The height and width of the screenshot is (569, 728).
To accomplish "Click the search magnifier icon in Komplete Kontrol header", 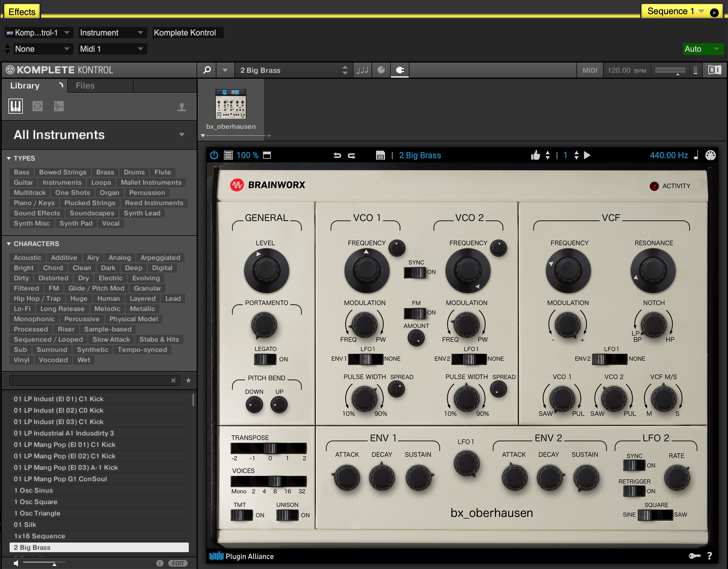I will click(x=207, y=70).
